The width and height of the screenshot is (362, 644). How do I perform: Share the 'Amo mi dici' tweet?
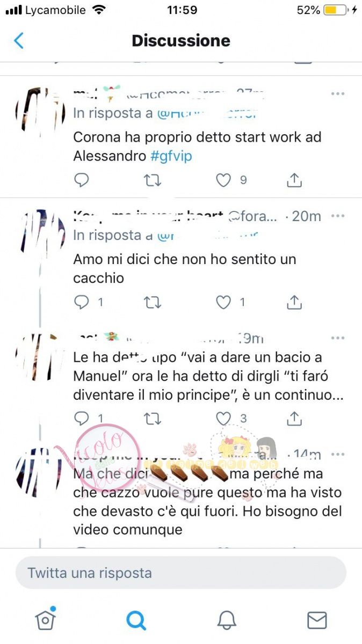294,303
